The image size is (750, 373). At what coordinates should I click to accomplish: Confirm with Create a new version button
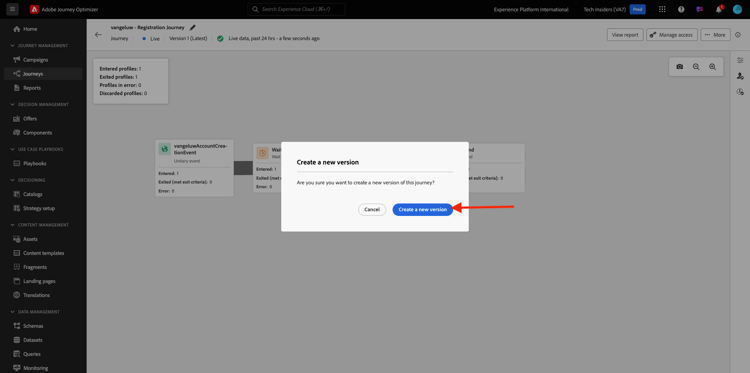(x=422, y=209)
